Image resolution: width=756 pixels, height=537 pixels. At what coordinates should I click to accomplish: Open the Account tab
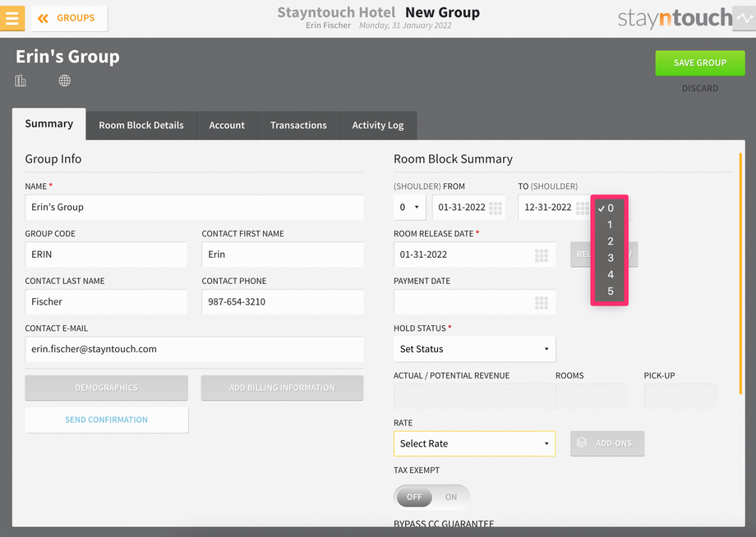(227, 126)
